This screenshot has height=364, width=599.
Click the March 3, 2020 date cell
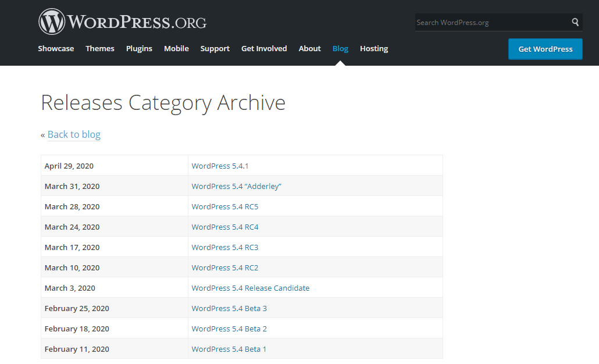point(114,288)
